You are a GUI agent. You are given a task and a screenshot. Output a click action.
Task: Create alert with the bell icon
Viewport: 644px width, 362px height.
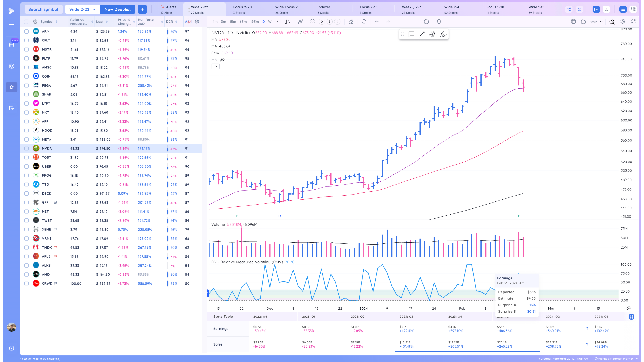[439, 22]
